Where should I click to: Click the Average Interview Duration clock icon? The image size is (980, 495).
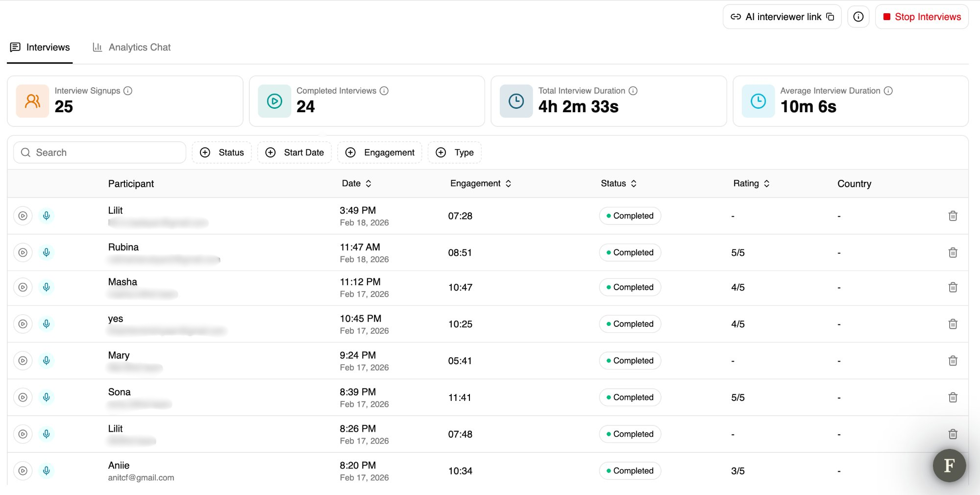(759, 101)
